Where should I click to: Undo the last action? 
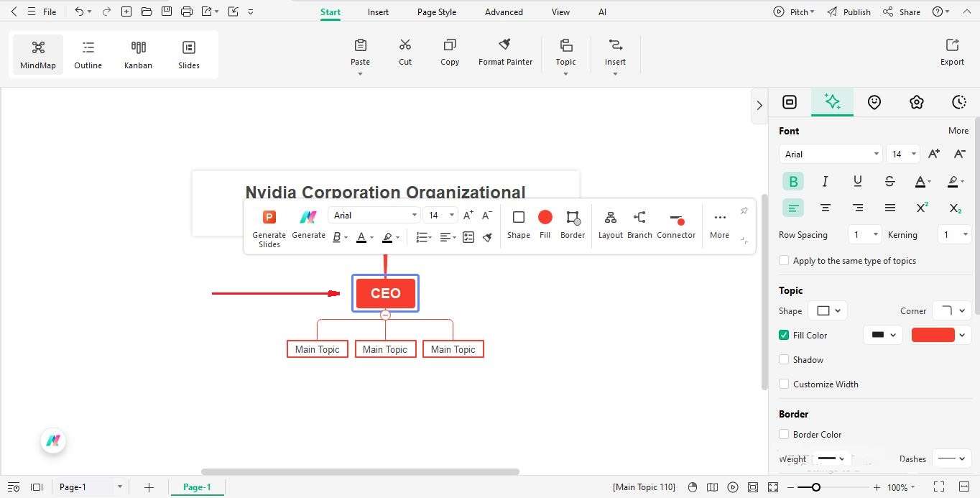(79, 11)
